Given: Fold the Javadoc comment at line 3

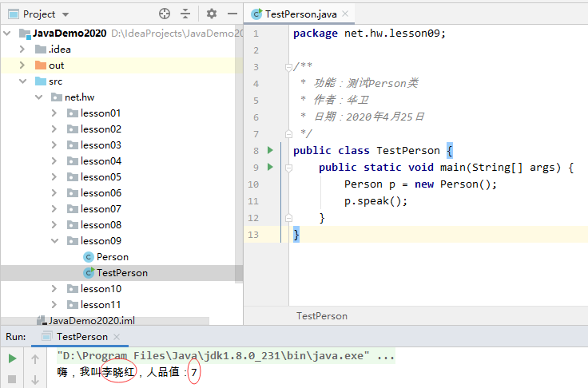Looking at the screenshot, I should 288,68.
